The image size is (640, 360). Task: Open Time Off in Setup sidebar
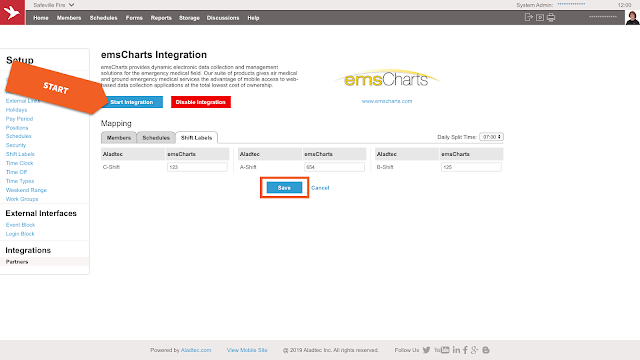point(16,172)
